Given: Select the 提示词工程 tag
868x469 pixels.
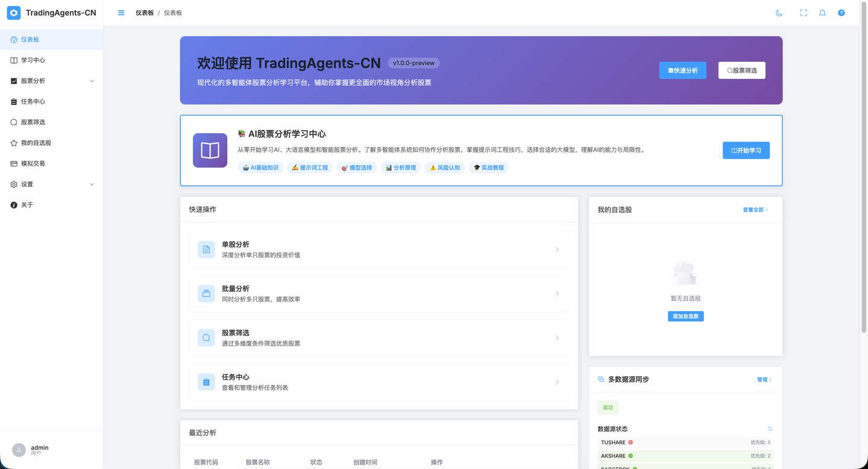Looking at the screenshot, I should (x=310, y=168).
